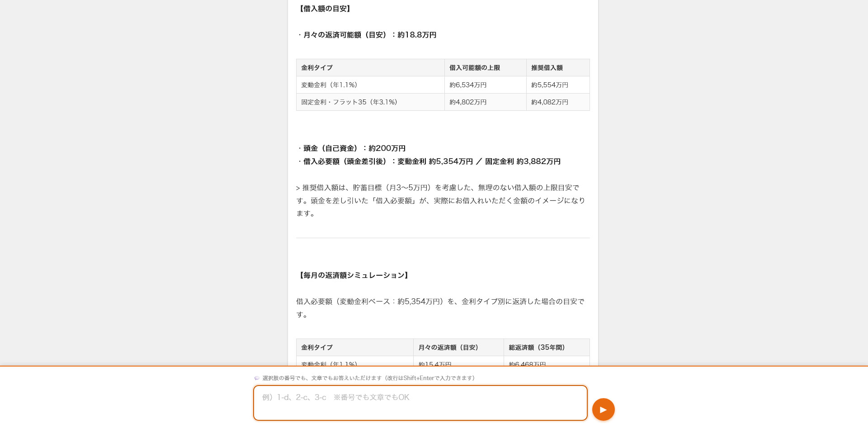Click the 借入必要額（変動金利ベース） paragraph
This screenshot has width=868, height=428.
440,308
